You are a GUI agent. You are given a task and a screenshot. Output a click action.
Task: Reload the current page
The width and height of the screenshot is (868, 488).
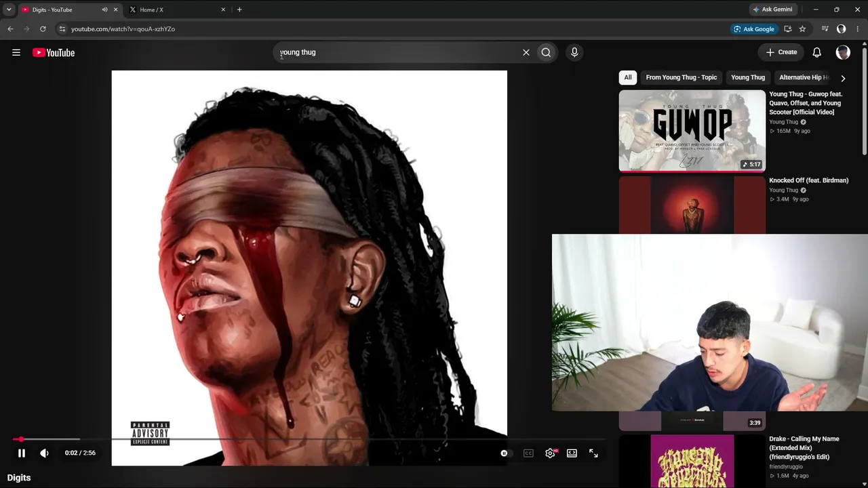(x=43, y=29)
